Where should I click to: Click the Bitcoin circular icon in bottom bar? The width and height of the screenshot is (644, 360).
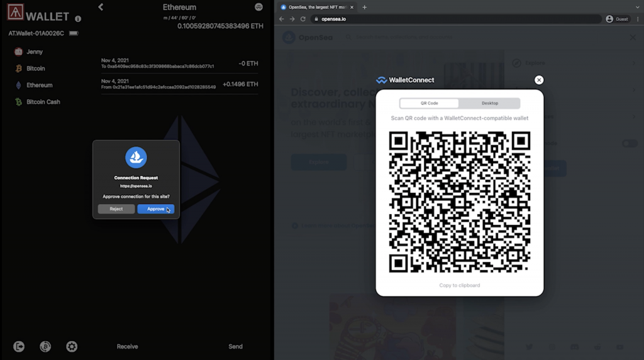click(45, 346)
